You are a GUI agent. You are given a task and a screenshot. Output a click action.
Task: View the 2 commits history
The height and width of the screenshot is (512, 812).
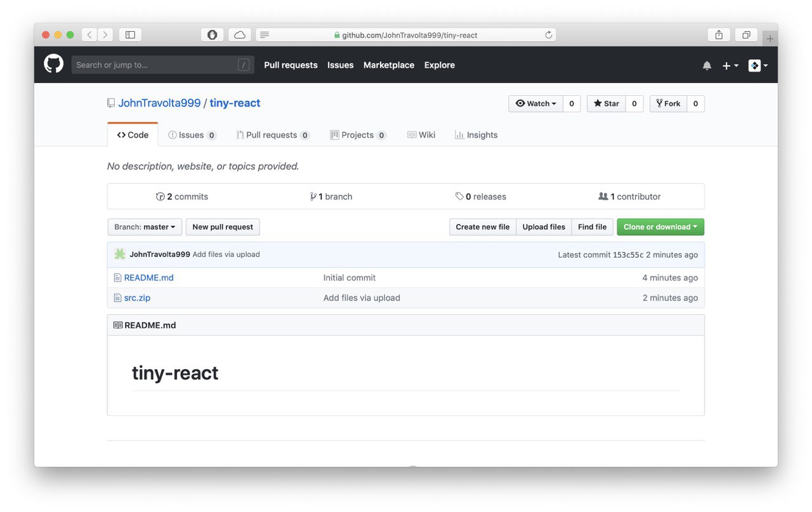pos(182,197)
